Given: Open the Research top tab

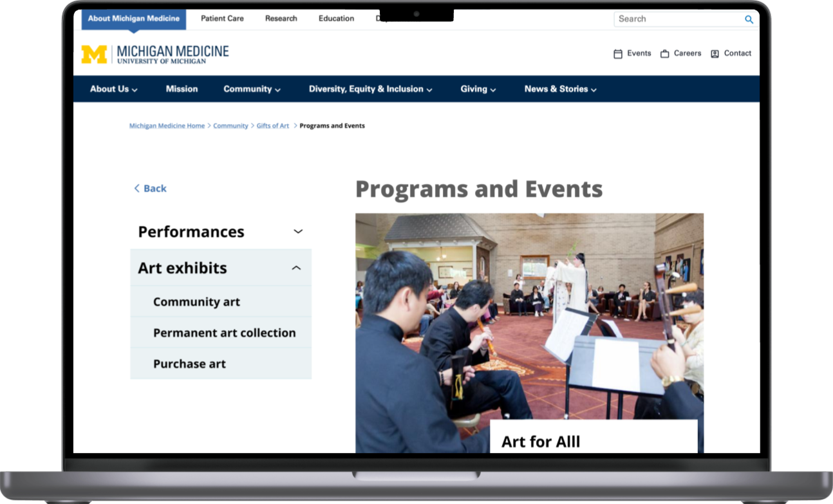Looking at the screenshot, I should click(281, 19).
